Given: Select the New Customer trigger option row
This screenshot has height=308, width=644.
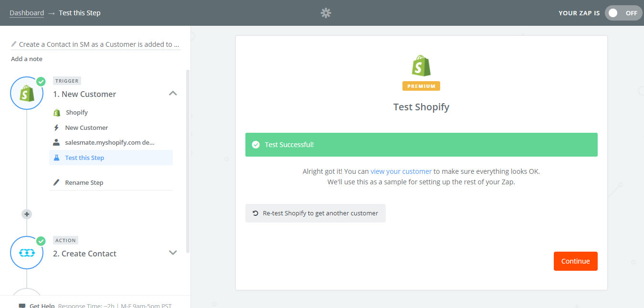Looking at the screenshot, I should click(x=111, y=127).
